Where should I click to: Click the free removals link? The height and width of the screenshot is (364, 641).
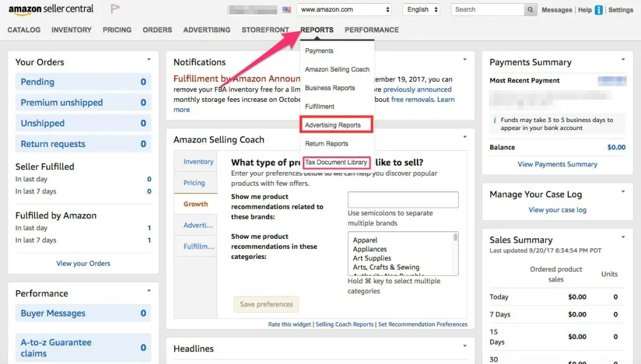(413, 99)
